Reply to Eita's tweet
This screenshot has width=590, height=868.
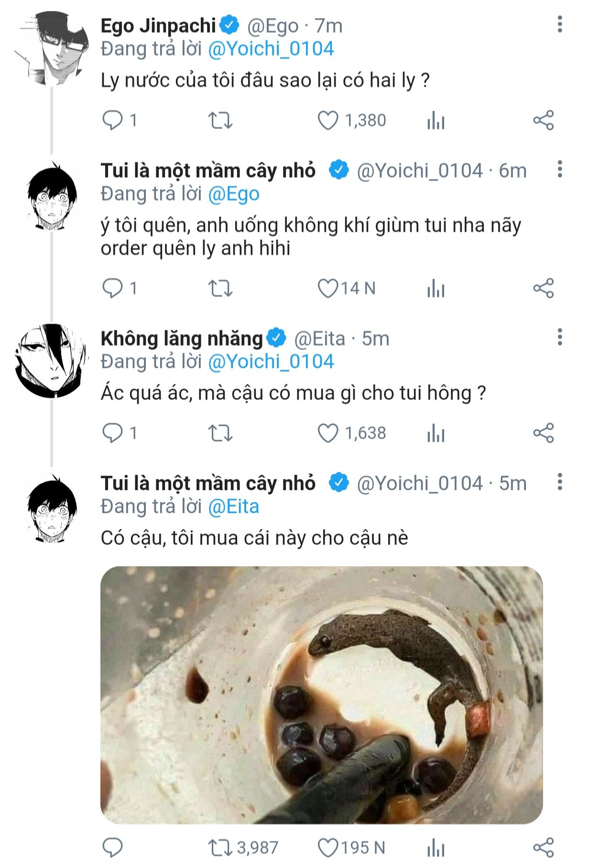tap(113, 434)
